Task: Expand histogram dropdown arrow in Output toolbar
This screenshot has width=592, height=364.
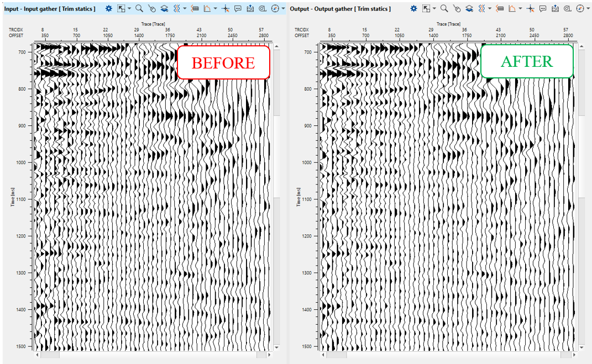Action: tap(520, 9)
